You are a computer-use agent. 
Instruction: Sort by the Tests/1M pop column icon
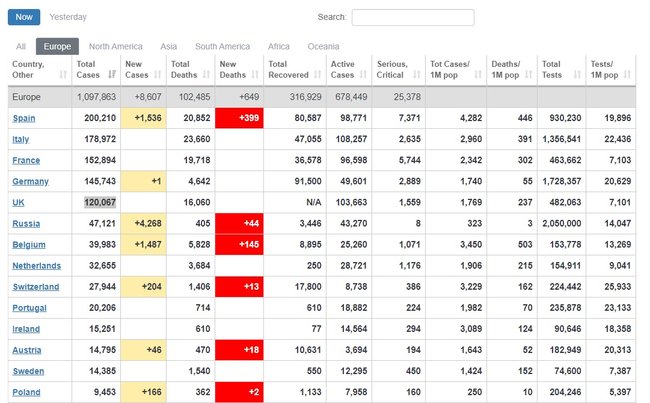tap(627, 75)
